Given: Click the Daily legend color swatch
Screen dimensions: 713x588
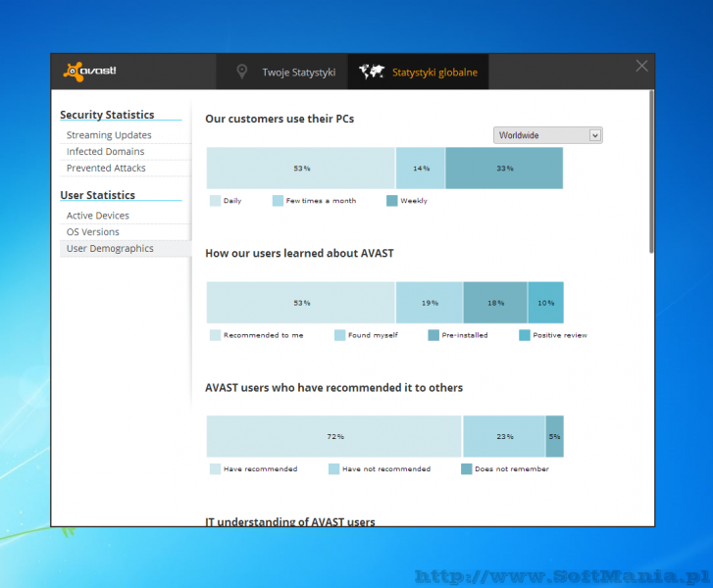Looking at the screenshot, I should click(215, 200).
